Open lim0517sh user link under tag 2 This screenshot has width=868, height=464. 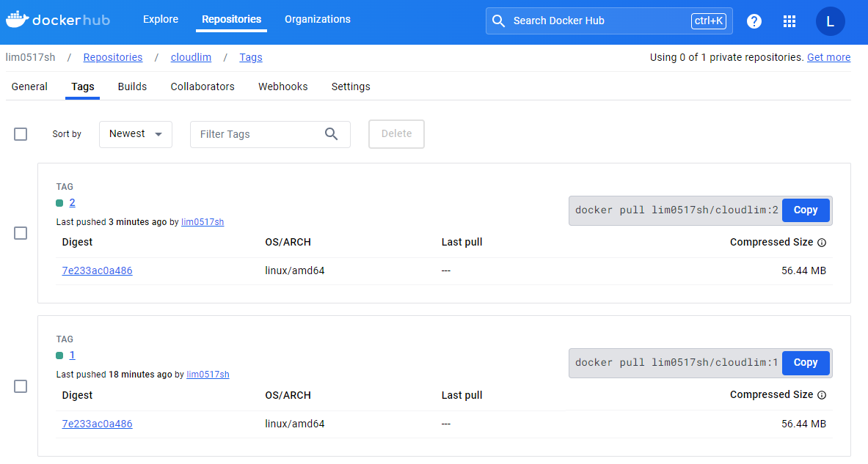(203, 222)
